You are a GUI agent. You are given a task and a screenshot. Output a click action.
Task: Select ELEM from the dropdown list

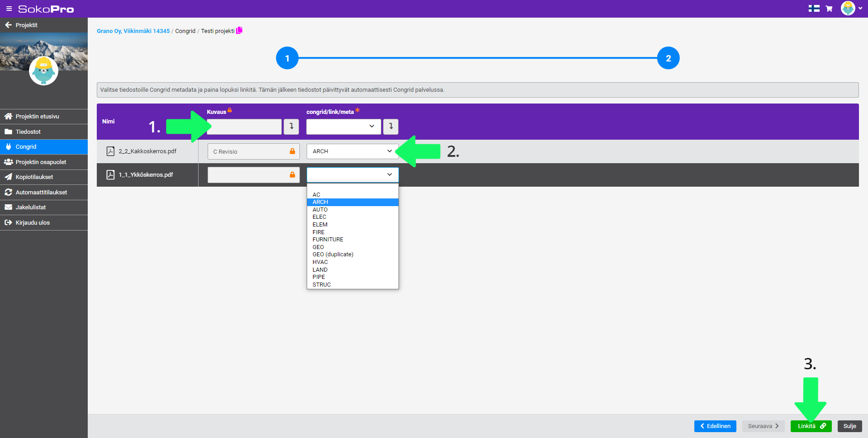click(x=352, y=225)
